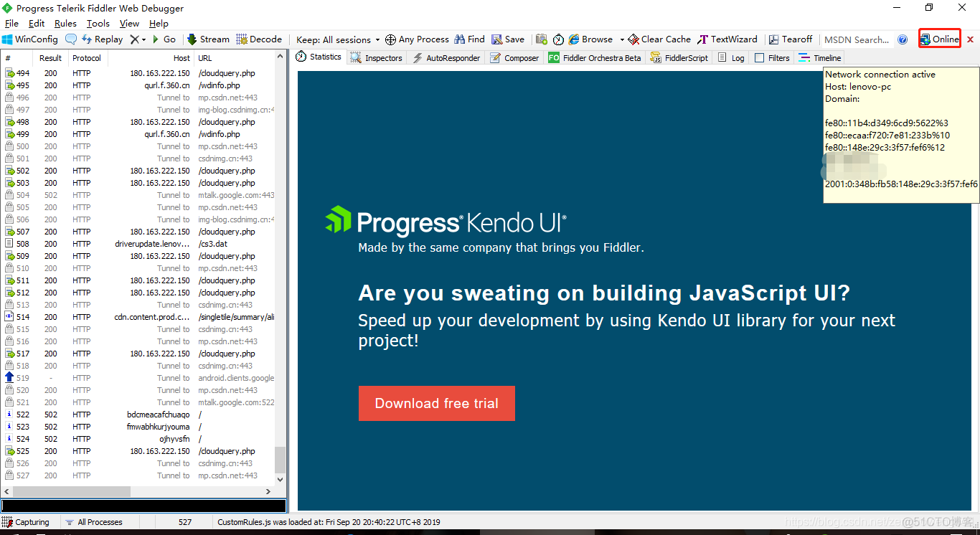
Task: Sort sessions by Protocol column header
Action: click(87, 58)
